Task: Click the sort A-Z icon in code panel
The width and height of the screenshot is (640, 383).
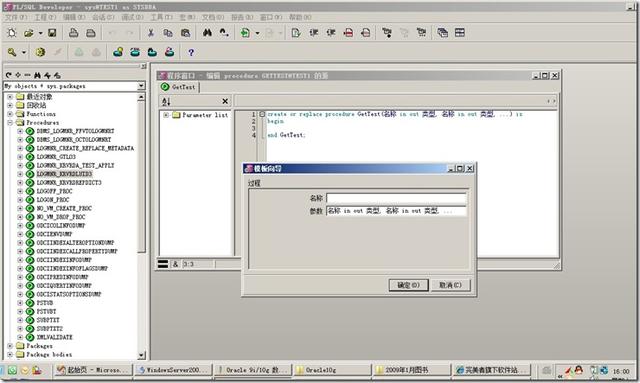Action: tap(166, 101)
